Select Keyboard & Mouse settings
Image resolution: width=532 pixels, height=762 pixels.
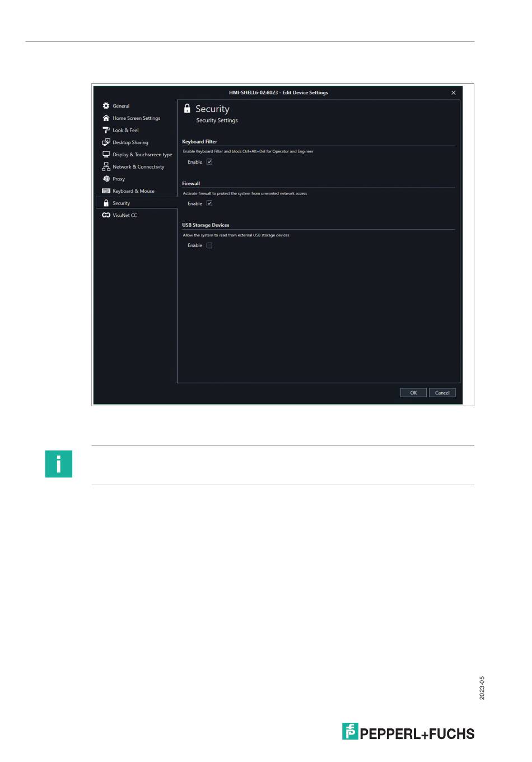point(133,191)
